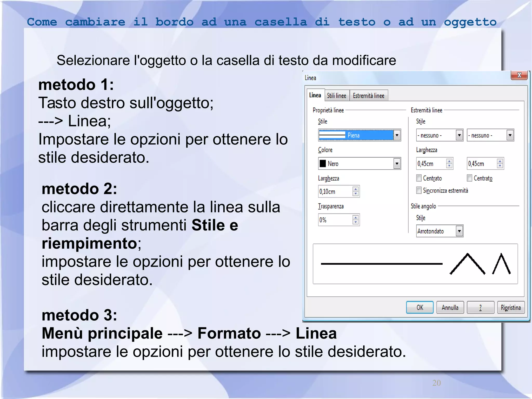
Task: Click the line preview area
Action: coord(415,264)
